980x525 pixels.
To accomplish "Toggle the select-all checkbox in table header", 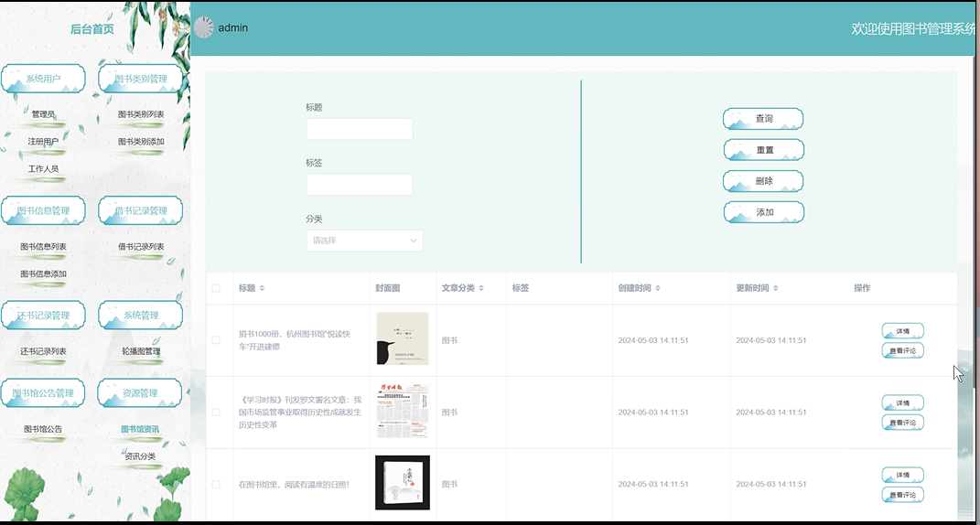I will pyautogui.click(x=216, y=288).
